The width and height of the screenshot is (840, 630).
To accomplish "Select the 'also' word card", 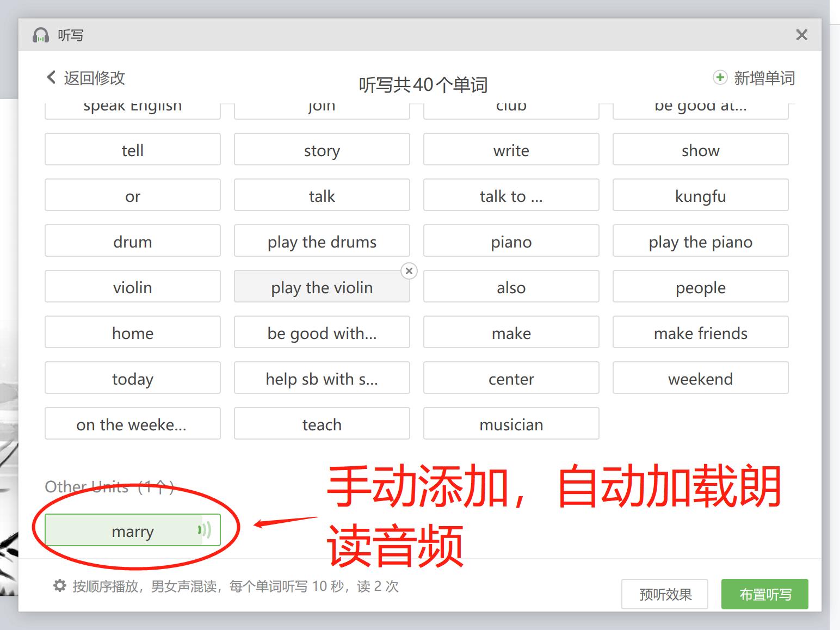I will tap(511, 286).
